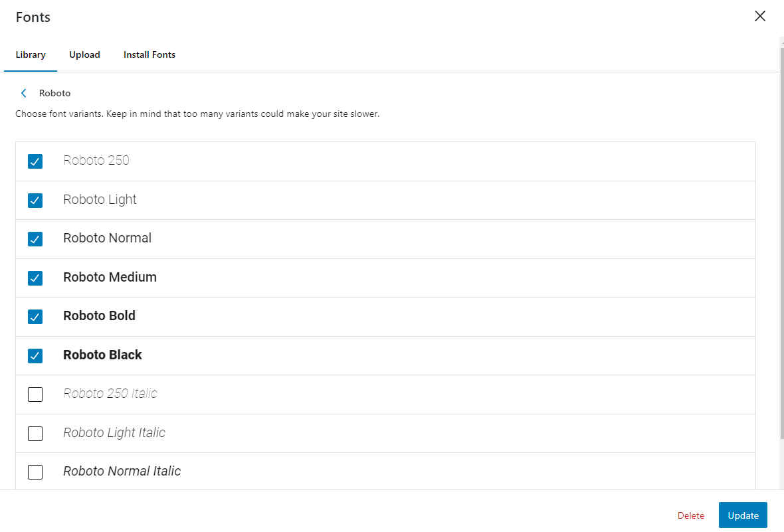784x532 pixels.
Task: Uncheck the Roboto Bold variant
Action: pos(35,317)
